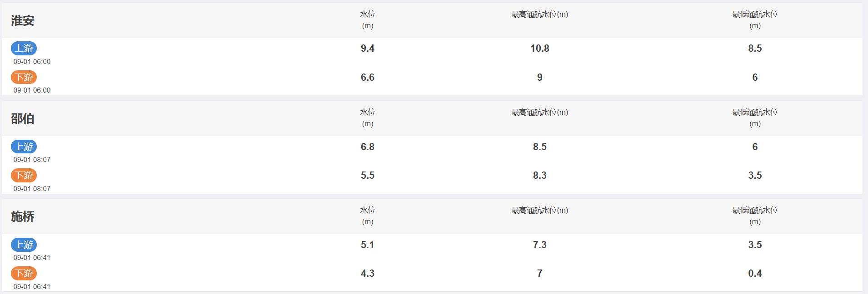Click 淮安 downstream water level 6.6
The image size is (868, 294).
point(368,78)
